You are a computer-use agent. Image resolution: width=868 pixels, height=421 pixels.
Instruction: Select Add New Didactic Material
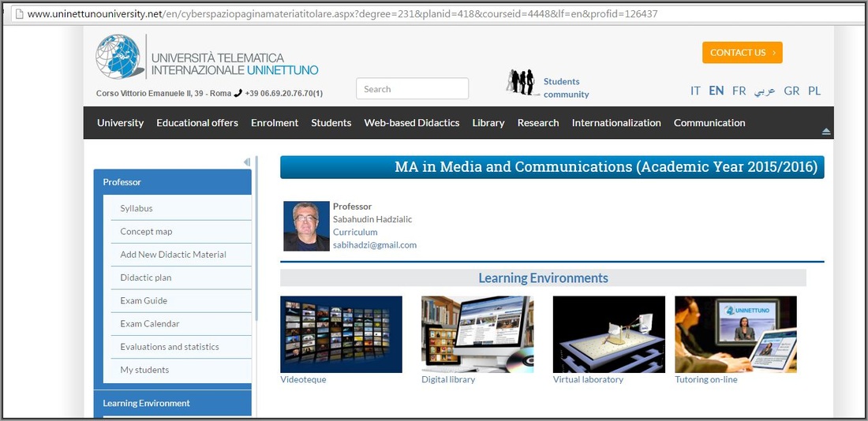[181, 255]
